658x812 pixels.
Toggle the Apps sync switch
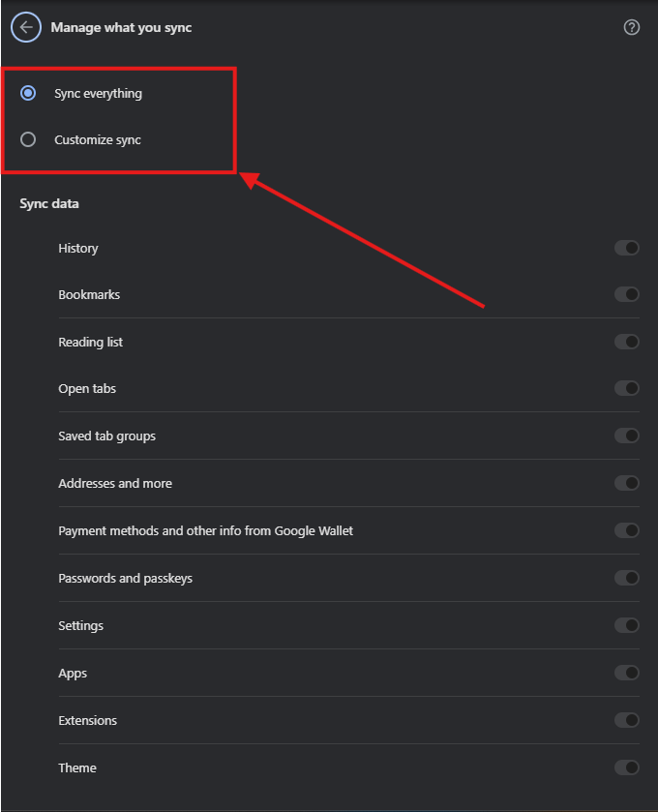click(x=626, y=673)
